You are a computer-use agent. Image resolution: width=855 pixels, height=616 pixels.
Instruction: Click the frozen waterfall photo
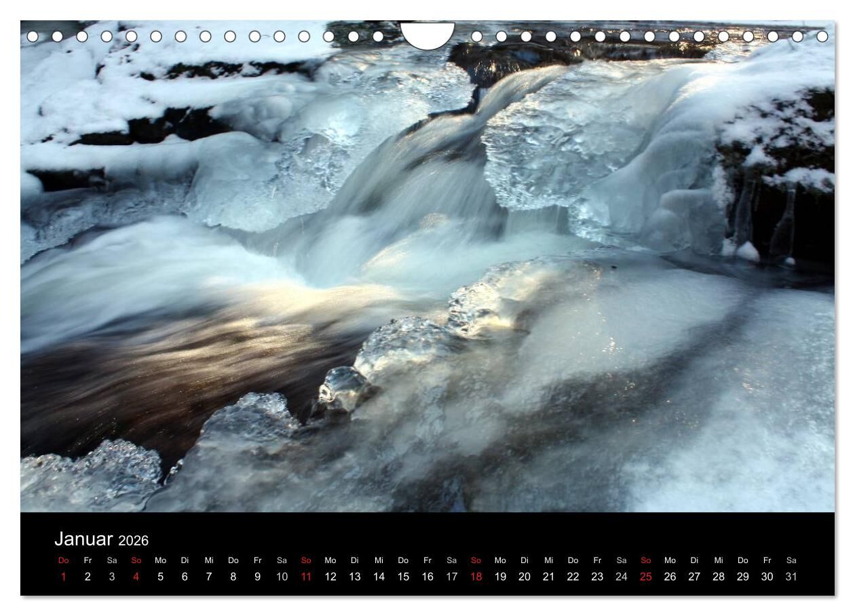427,271
